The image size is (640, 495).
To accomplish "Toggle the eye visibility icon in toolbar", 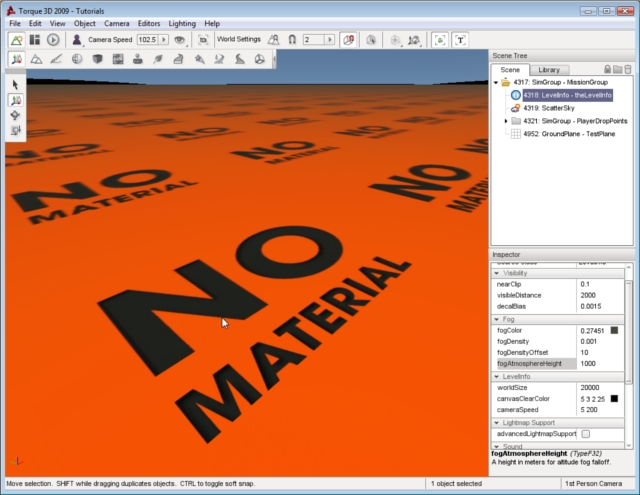I will tap(180, 40).
